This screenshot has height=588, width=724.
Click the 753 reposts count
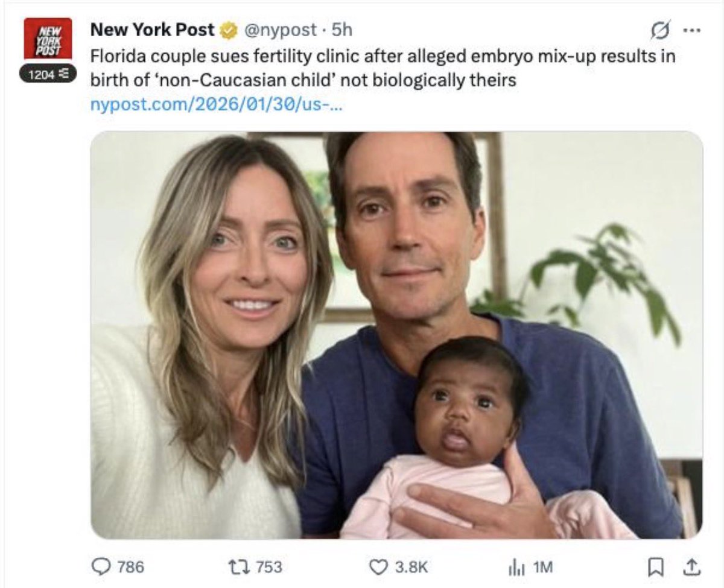[x=268, y=567]
